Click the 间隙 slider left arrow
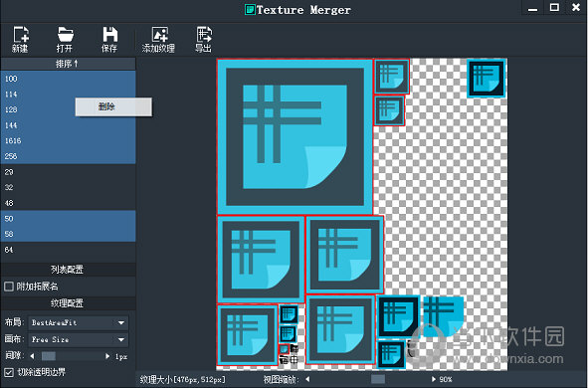This screenshot has width=588, height=388. pos(32,356)
